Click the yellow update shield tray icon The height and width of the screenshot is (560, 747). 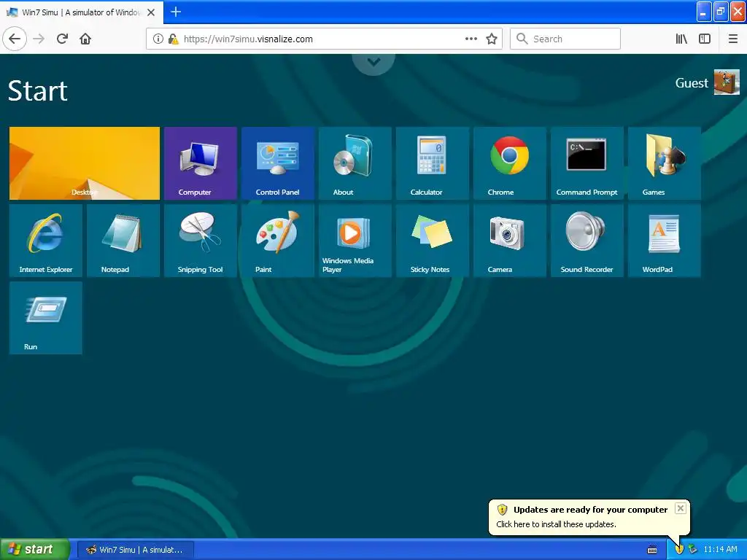point(679,550)
